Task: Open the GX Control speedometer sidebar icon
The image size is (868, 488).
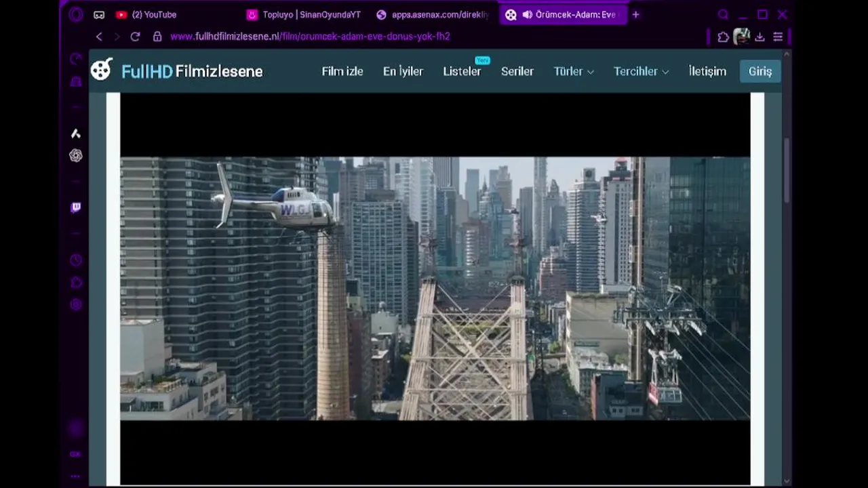Action: (76, 59)
